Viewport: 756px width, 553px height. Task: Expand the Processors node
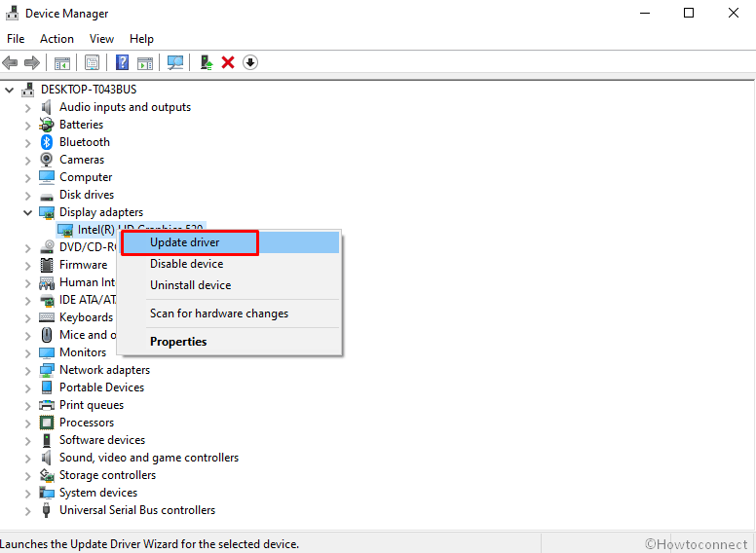tap(28, 424)
